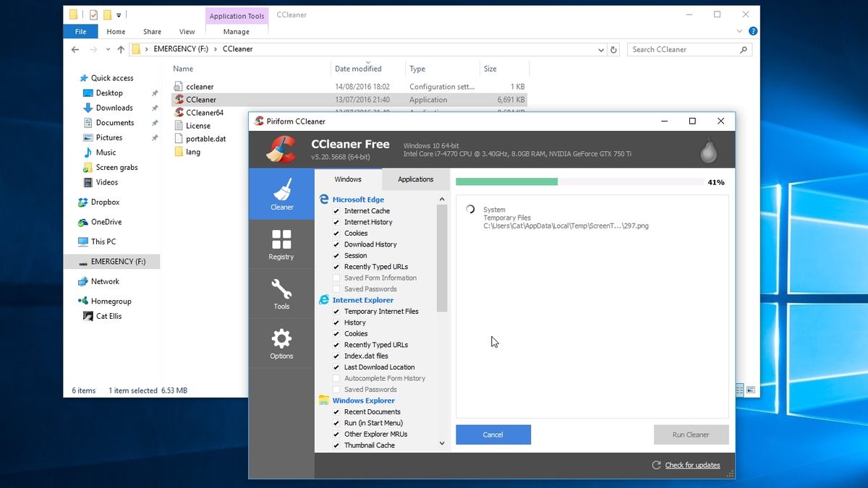Viewport: 868px width, 488px height.
Task: Open the address bar history dropdown
Action: (600, 49)
